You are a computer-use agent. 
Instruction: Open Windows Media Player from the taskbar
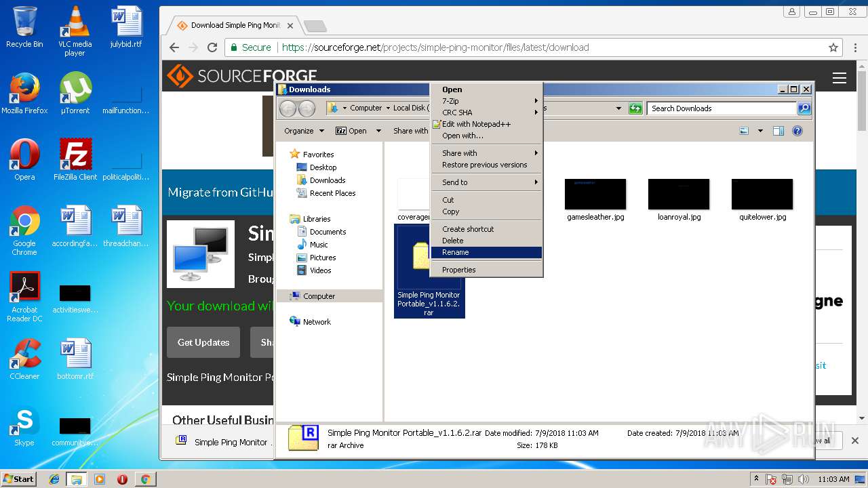100,479
